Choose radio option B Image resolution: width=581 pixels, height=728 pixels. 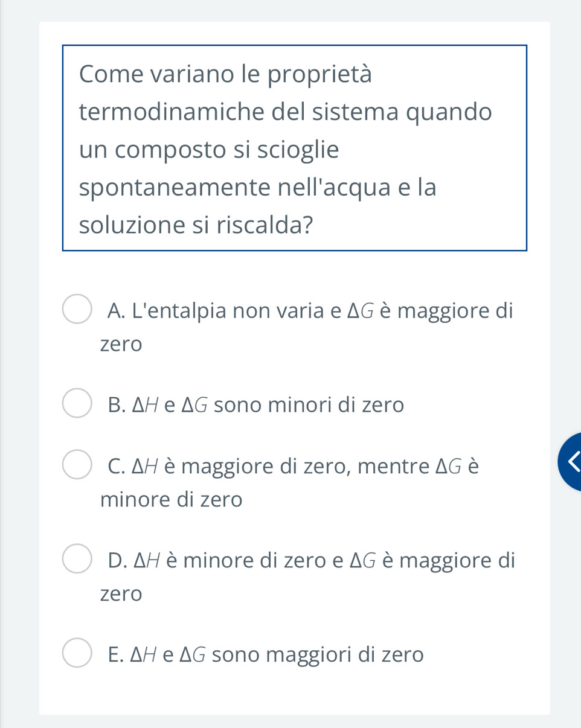(77, 403)
